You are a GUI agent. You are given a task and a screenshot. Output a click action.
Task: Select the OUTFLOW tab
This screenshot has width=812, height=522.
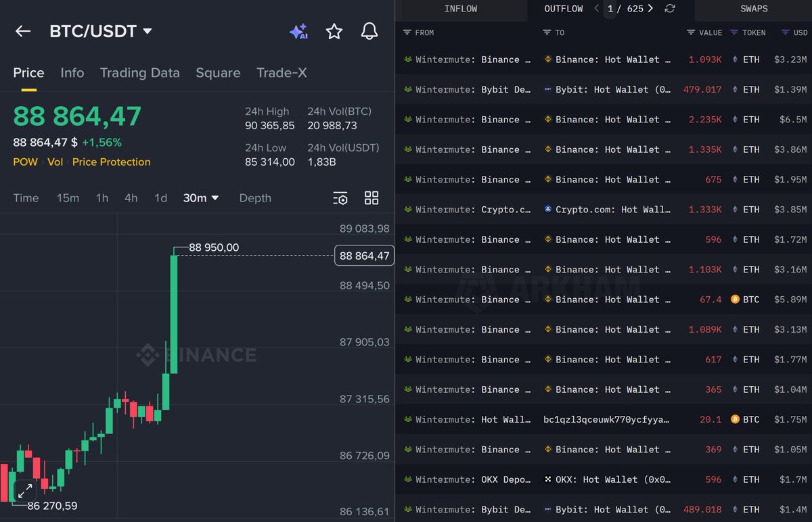point(564,9)
